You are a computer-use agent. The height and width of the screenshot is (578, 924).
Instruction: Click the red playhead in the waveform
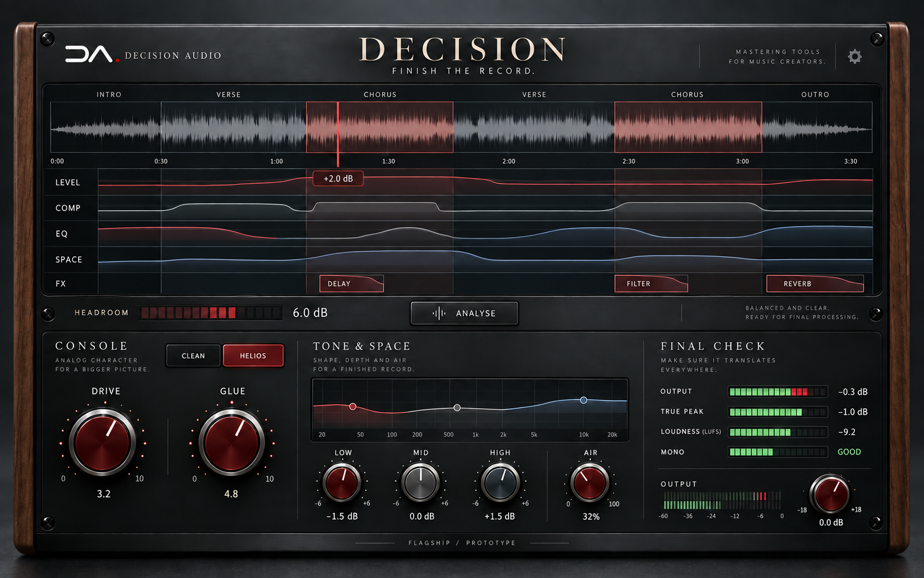tap(338, 134)
